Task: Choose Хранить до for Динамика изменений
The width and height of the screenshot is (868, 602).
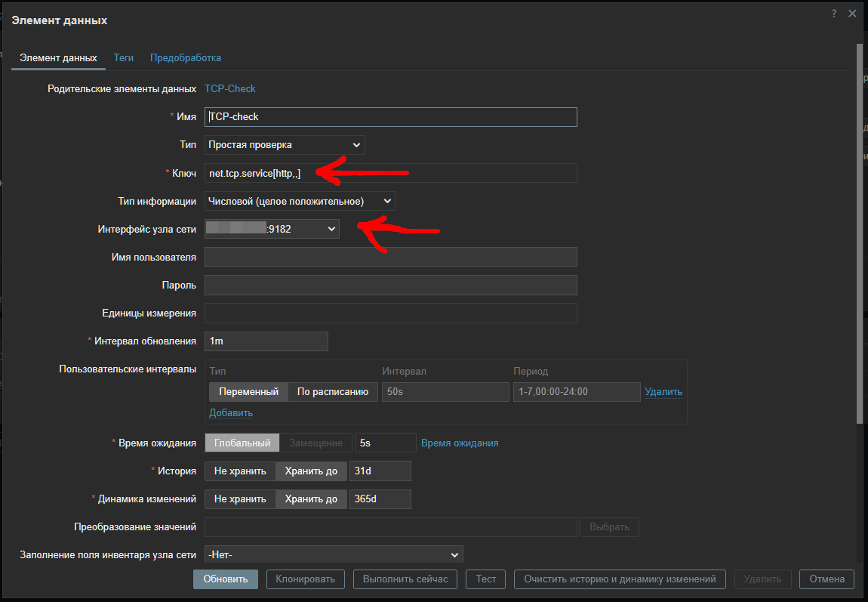Action: (311, 499)
